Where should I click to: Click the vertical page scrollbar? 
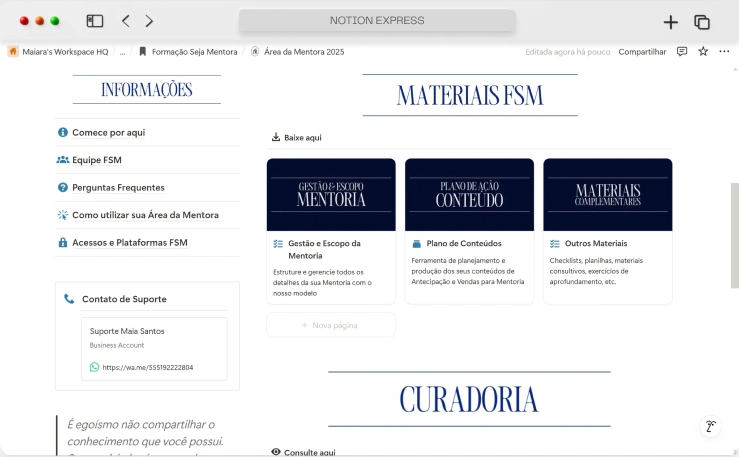click(734, 236)
